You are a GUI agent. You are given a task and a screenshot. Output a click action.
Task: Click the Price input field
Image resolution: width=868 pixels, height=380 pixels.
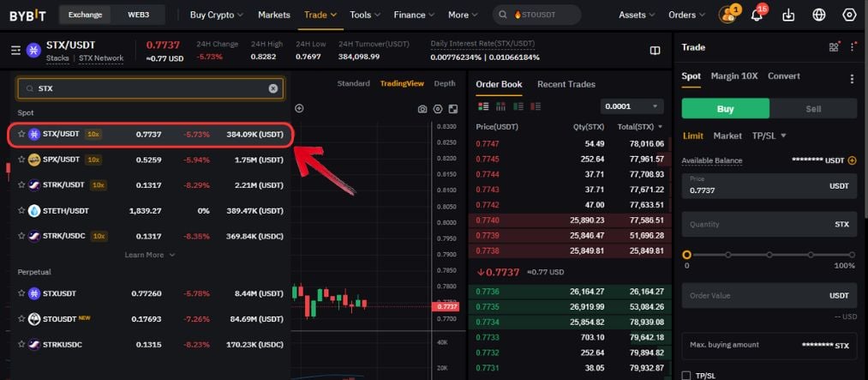(769, 186)
